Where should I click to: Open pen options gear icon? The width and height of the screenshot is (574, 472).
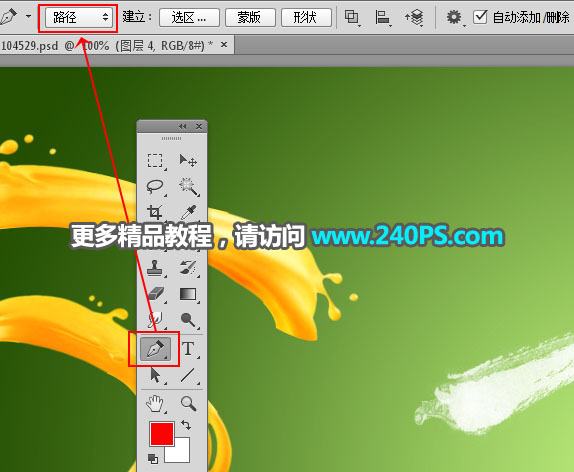(x=454, y=17)
